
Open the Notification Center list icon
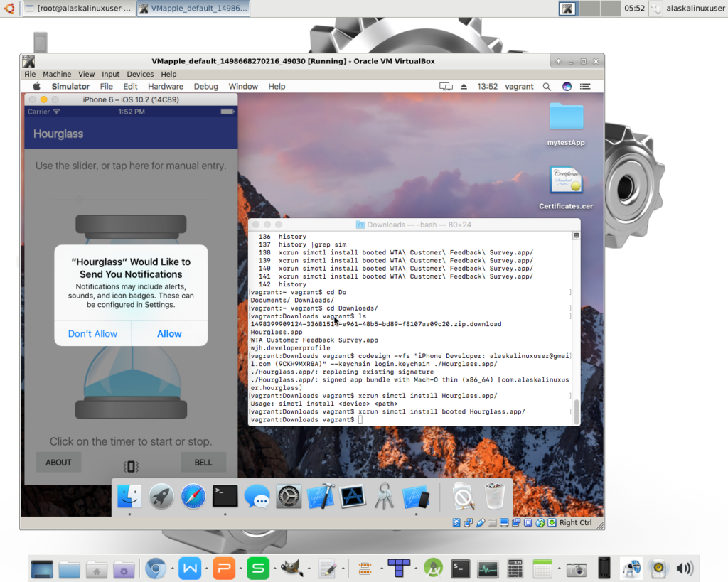(x=586, y=87)
